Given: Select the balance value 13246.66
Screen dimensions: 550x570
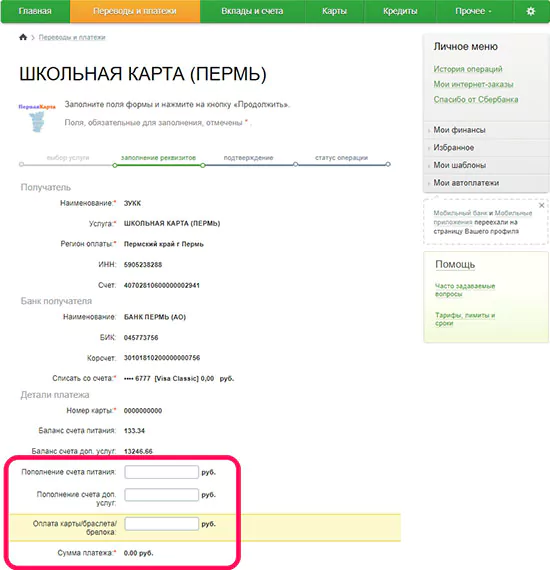Looking at the screenshot, I should (x=138, y=451).
